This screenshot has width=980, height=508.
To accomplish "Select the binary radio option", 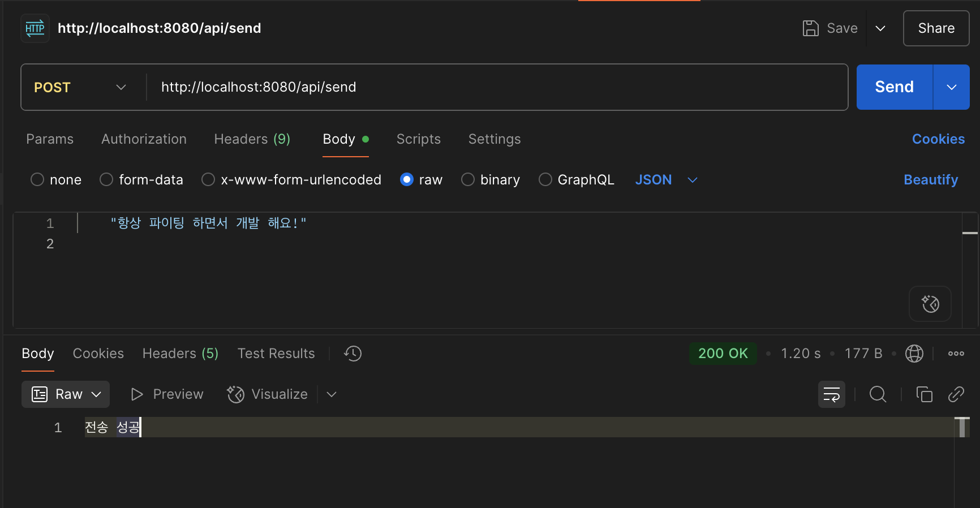I will point(468,180).
